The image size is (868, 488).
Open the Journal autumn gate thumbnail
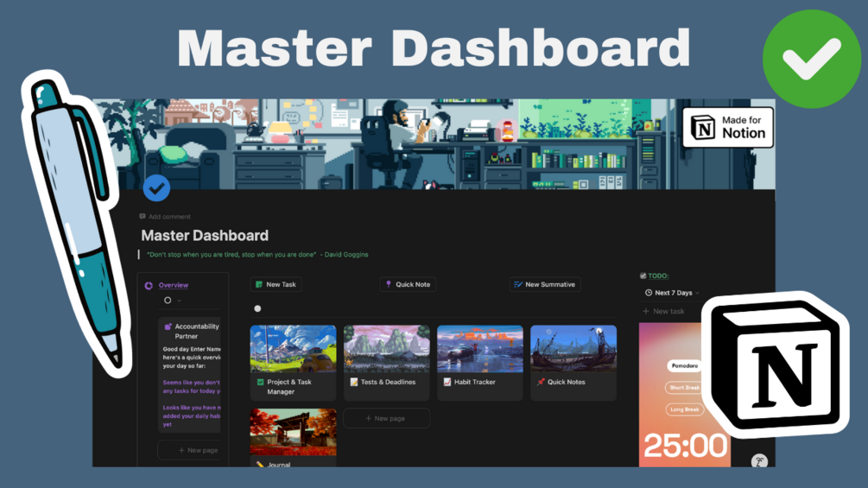[293, 432]
